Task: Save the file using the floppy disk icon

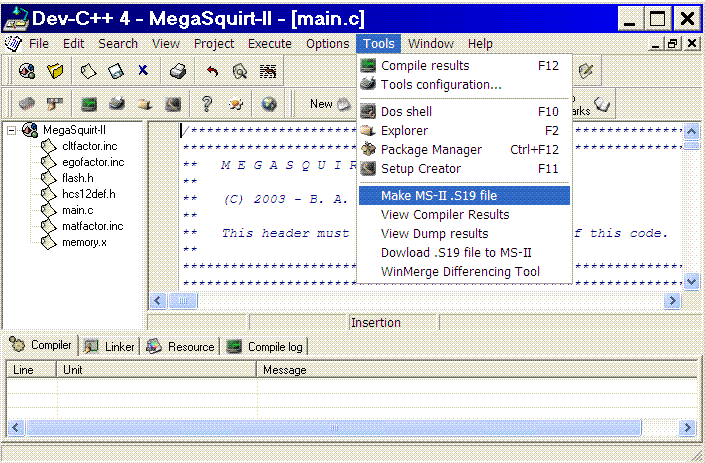Action: (116, 71)
